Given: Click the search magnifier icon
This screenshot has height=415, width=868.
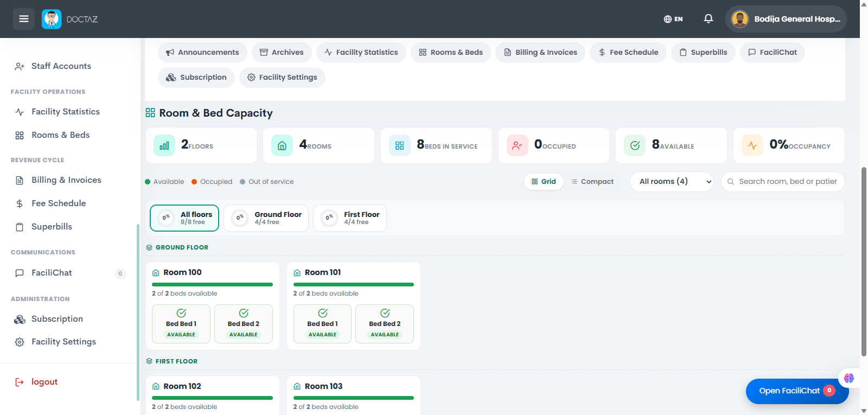Looking at the screenshot, I should [x=731, y=182].
